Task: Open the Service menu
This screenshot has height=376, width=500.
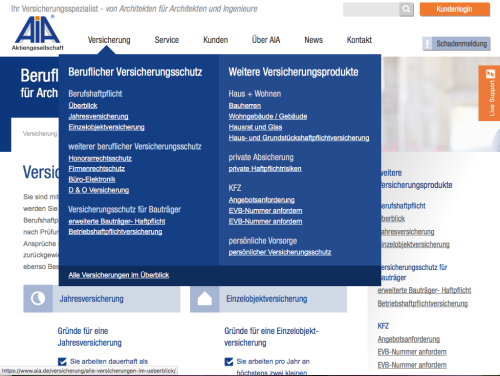Action: click(167, 40)
